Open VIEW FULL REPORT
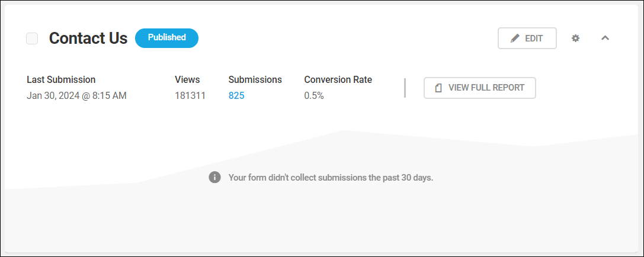This screenshot has height=257, width=644. pos(480,88)
